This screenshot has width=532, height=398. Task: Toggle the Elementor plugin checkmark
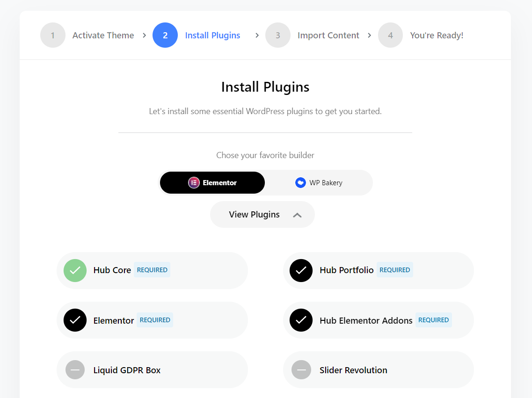click(75, 320)
